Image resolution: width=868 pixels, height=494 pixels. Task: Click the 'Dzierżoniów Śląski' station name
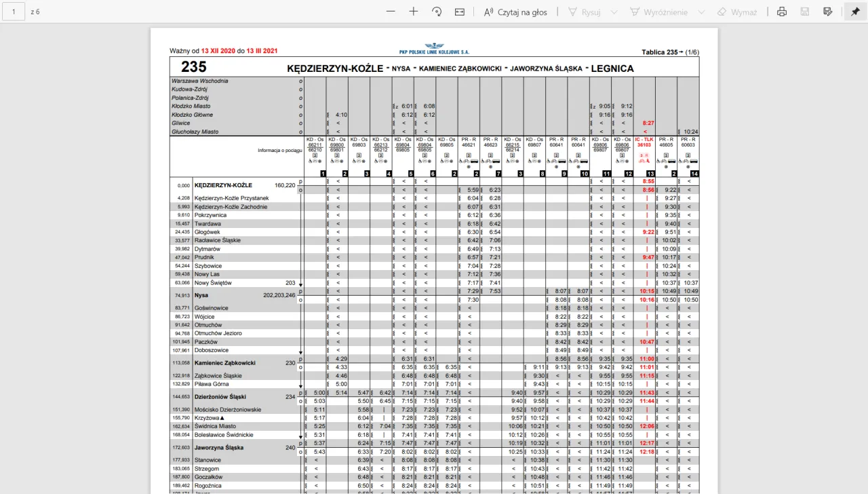click(x=220, y=397)
